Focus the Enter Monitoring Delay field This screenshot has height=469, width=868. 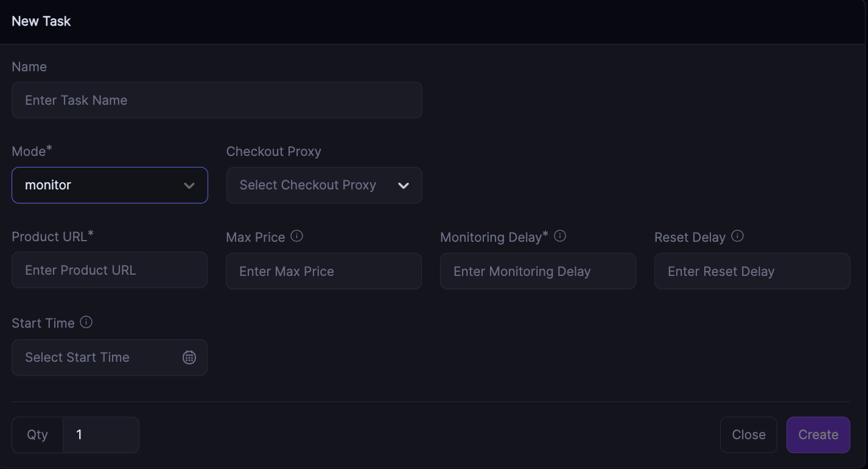point(538,272)
